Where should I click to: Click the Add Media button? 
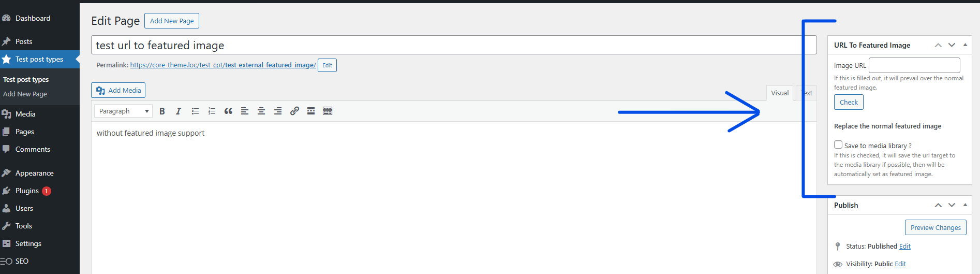pos(118,90)
